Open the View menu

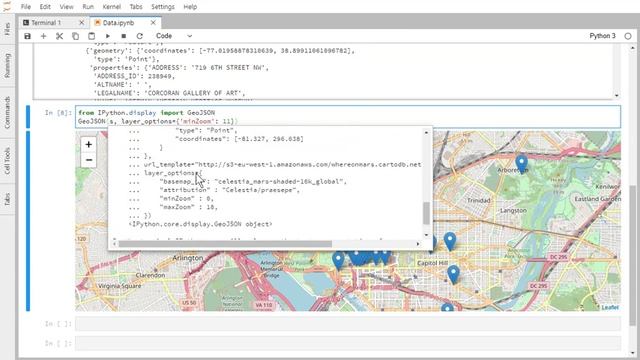tap(66, 7)
